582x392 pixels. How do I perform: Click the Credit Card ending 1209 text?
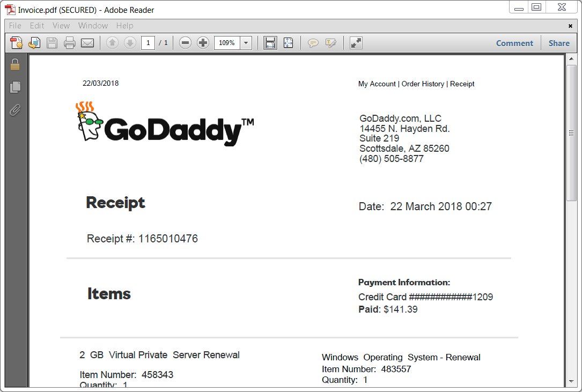pos(425,297)
